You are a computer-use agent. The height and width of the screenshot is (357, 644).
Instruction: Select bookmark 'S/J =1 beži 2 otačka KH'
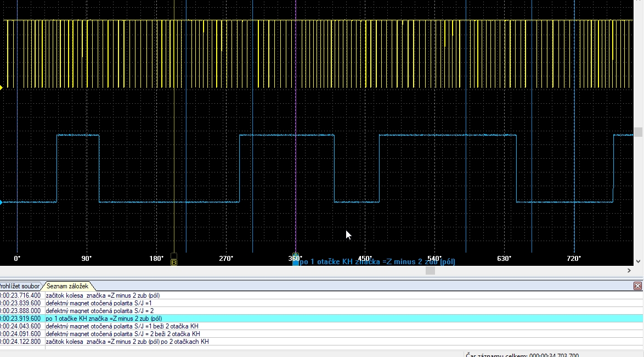coord(122,326)
